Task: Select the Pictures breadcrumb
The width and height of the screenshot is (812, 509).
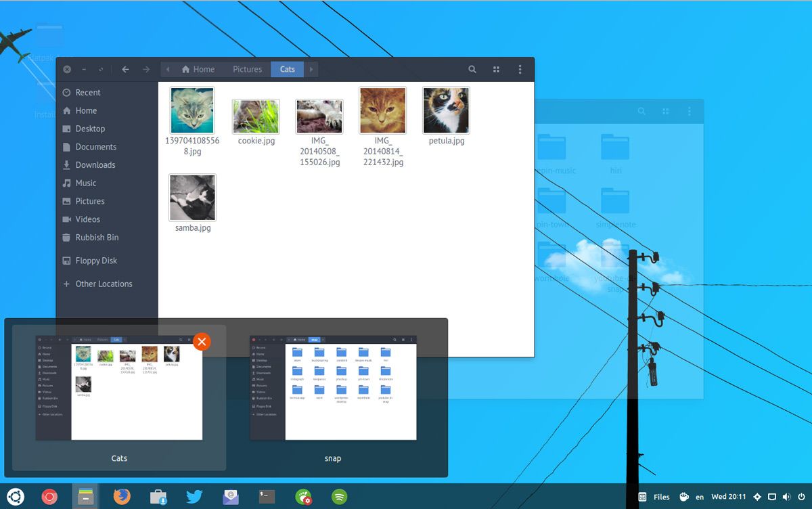Action: [247, 69]
